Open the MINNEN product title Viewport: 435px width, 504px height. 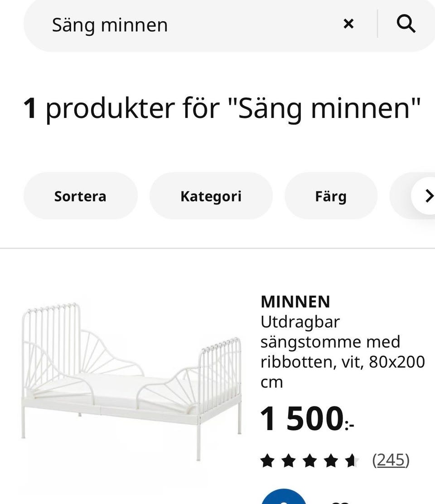coord(295,302)
